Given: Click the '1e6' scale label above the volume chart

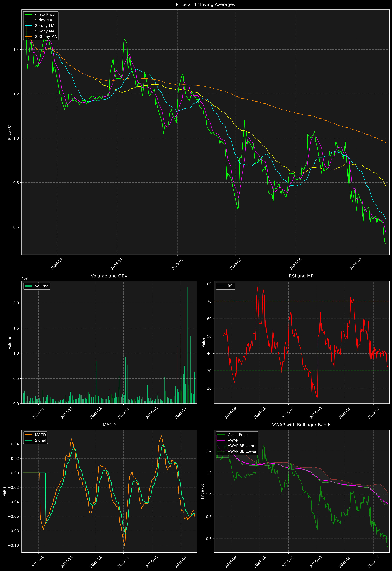Looking at the screenshot, I should click(x=25, y=279).
